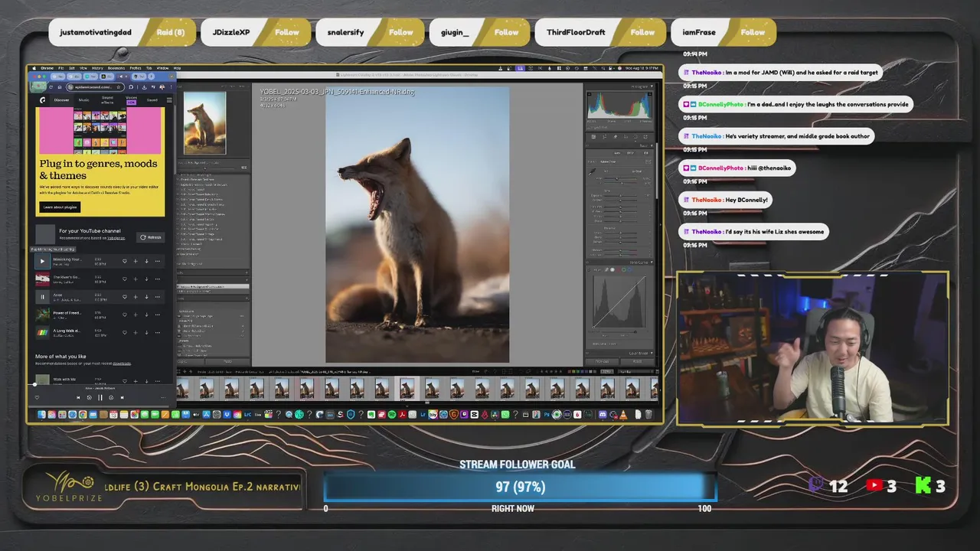This screenshot has width=980, height=551.
Task: Open more options for Arise track
Action: pos(158,296)
